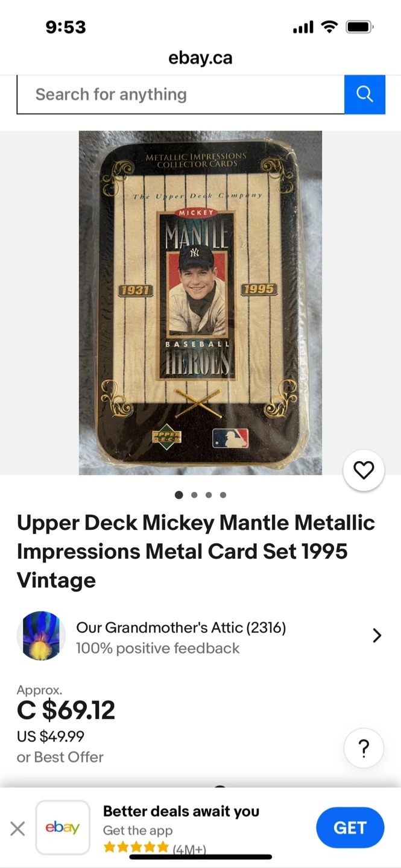View 100% positive feedback text

pyautogui.click(x=157, y=648)
